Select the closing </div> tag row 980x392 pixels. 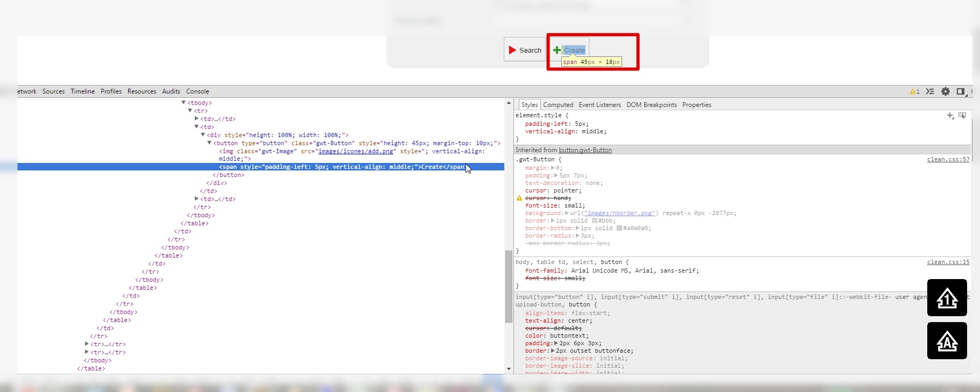pyautogui.click(x=216, y=183)
